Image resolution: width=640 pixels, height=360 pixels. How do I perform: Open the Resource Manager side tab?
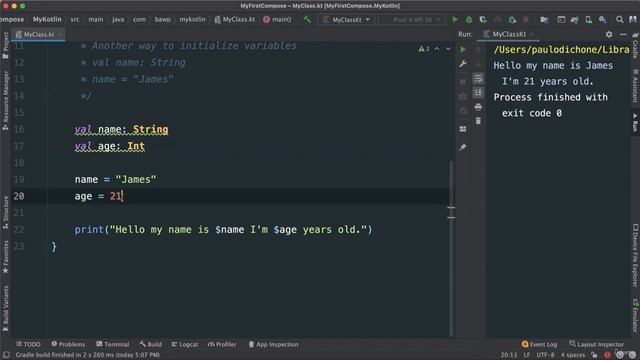click(x=5, y=100)
